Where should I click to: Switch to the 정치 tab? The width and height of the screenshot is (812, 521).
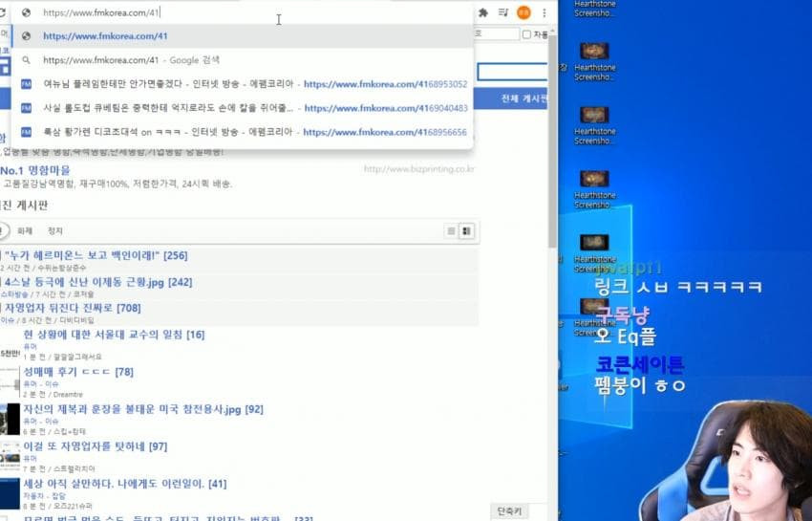pos(54,231)
